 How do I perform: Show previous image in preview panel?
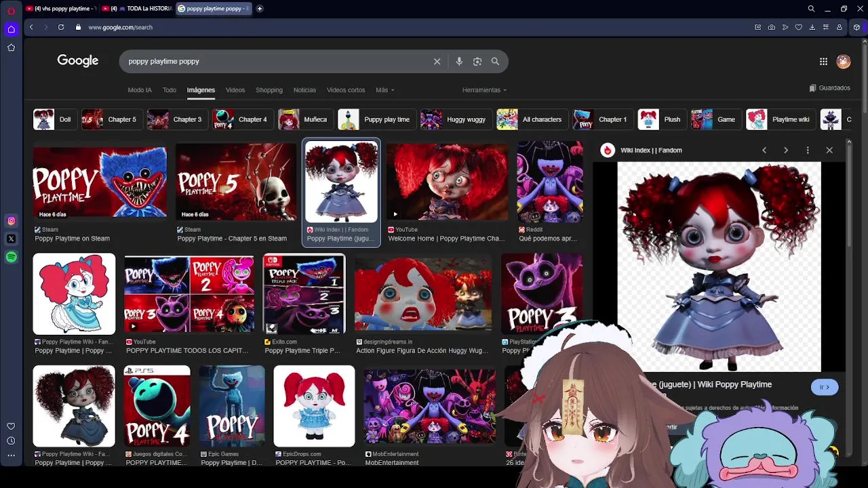pyautogui.click(x=764, y=150)
